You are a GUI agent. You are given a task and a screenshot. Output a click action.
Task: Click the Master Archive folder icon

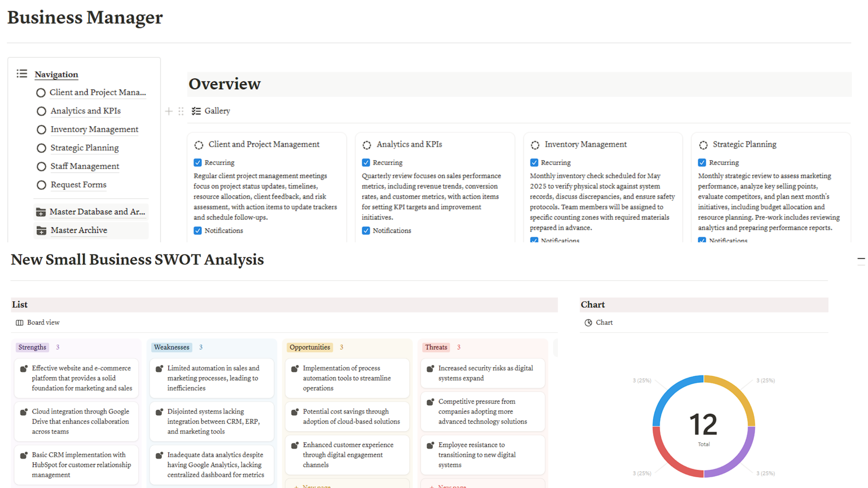41,230
